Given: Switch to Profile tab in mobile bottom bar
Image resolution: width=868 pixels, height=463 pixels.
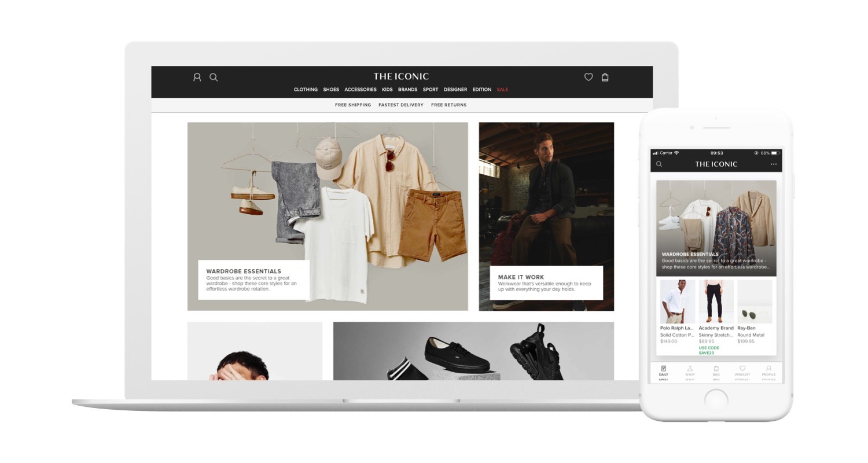Looking at the screenshot, I should coord(768,371).
